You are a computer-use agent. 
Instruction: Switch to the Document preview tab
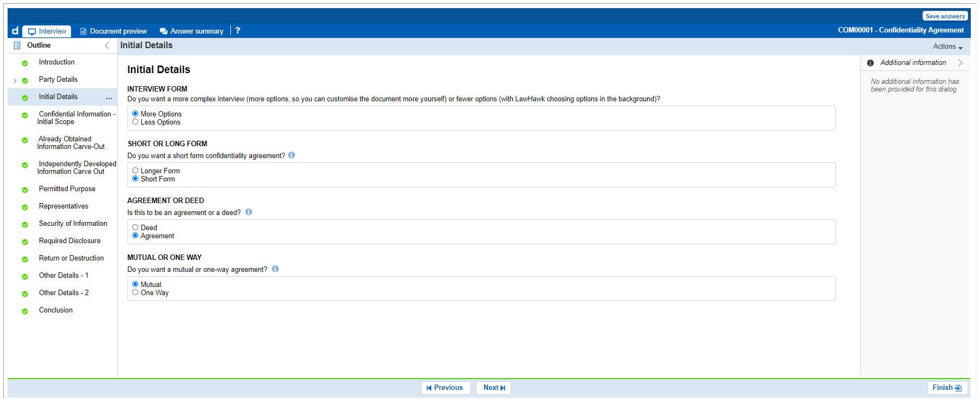tap(113, 31)
